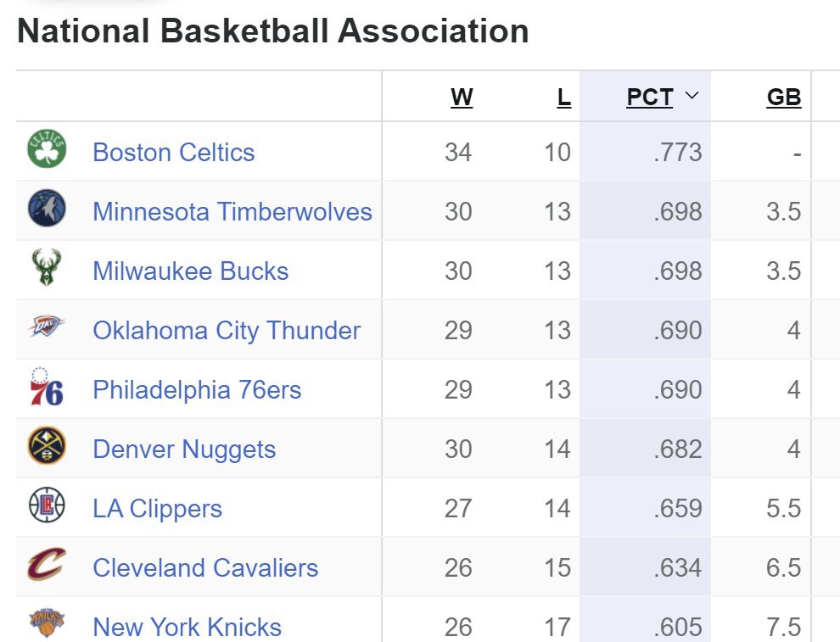The image size is (840, 642).
Task: Open the New York Knicks link
Action: (187, 628)
